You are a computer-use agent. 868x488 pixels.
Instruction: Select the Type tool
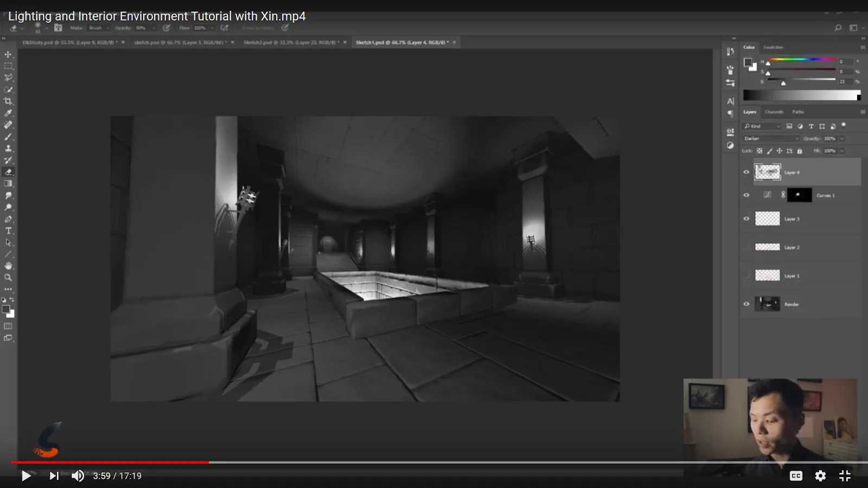[8, 231]
